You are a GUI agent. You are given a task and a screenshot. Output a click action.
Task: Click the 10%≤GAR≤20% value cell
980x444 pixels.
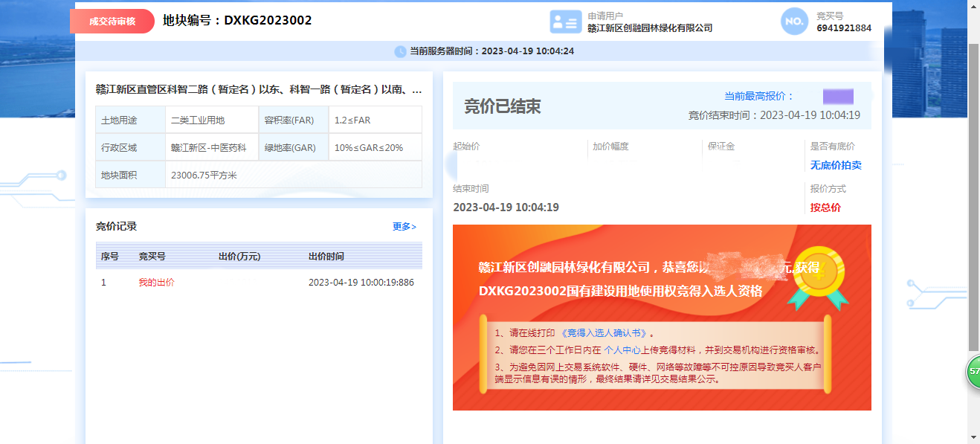[x=375, y=147]
